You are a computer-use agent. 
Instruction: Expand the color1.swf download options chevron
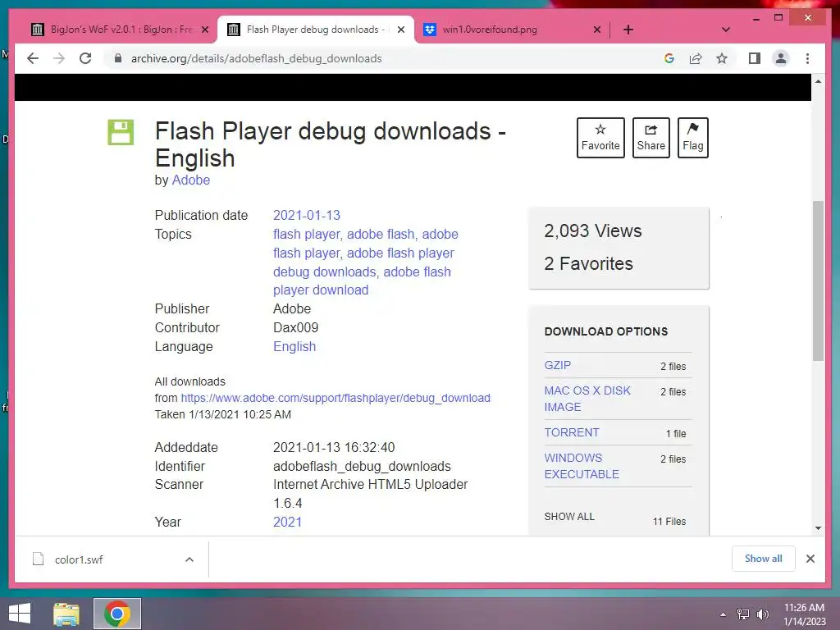click(189, 559)
